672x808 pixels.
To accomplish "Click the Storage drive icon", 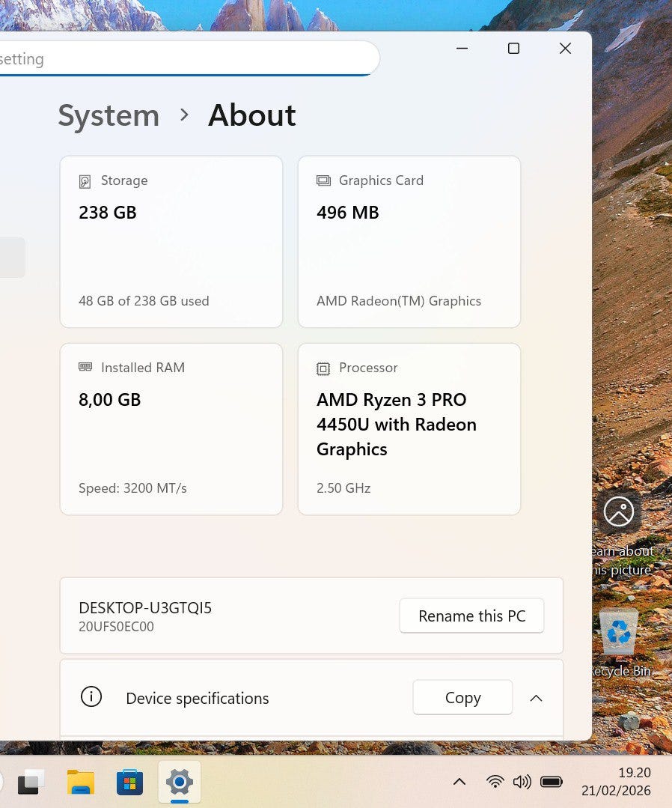I will click(85, 181).
